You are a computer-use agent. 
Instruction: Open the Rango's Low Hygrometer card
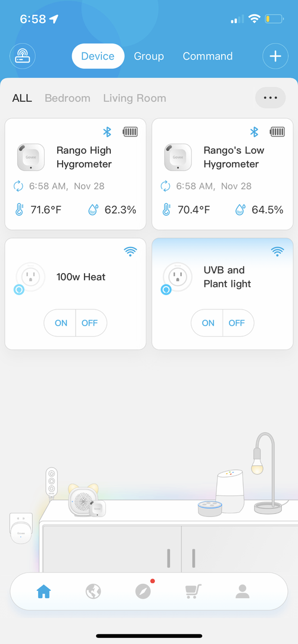[222, 174]
